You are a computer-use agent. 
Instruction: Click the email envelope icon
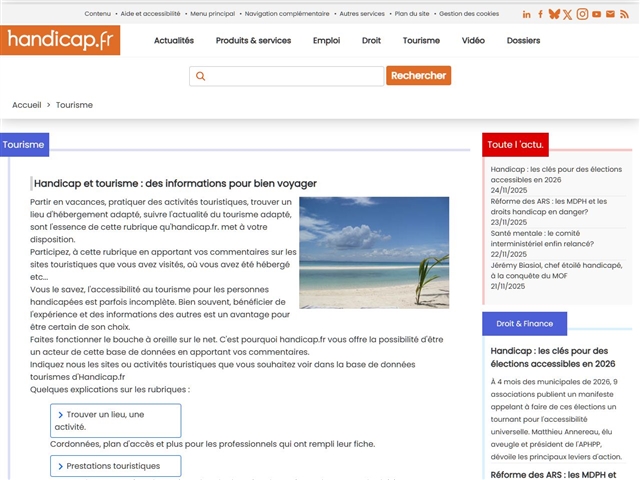[610, 14]
